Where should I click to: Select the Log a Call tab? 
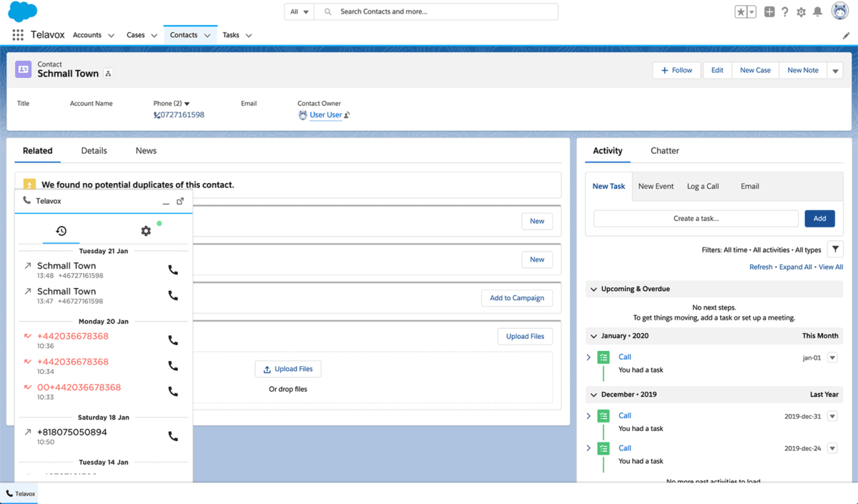703,186
